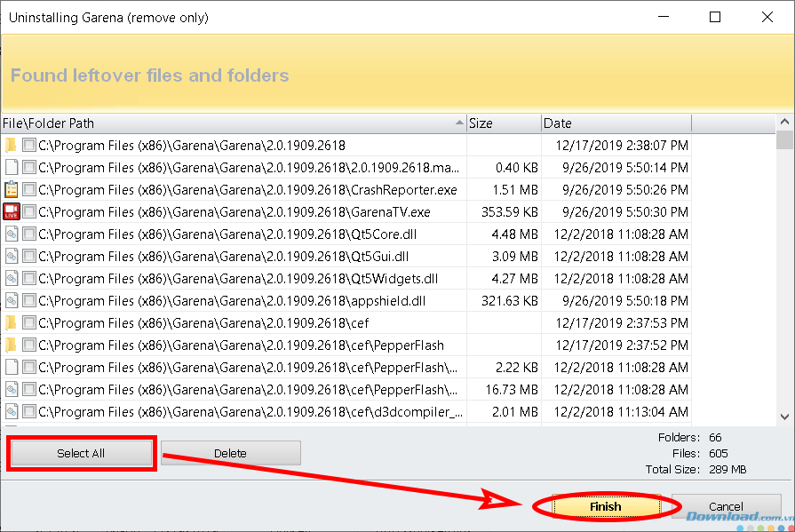Select the Qt5Core.dll checkbox
795x532 pixels.
(29, 234)
